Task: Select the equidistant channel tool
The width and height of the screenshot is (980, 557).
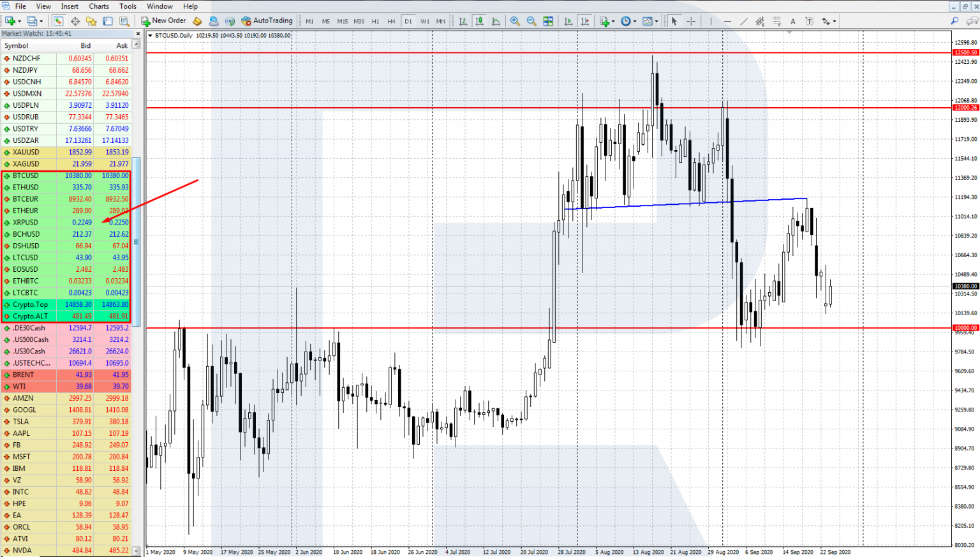Action: [760, 21]
